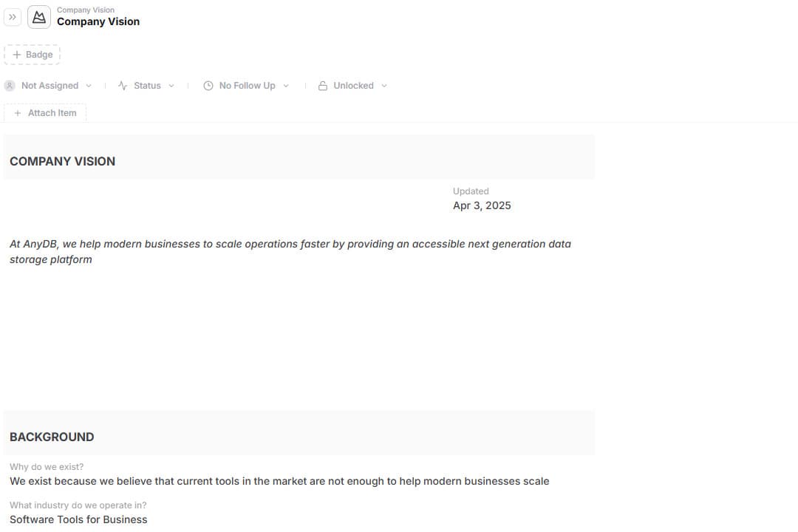Image resolution: width=798 pixels, height=532 pixels.
Task: Open the Company Vision breadcrumb link
Action: point(86,10)
